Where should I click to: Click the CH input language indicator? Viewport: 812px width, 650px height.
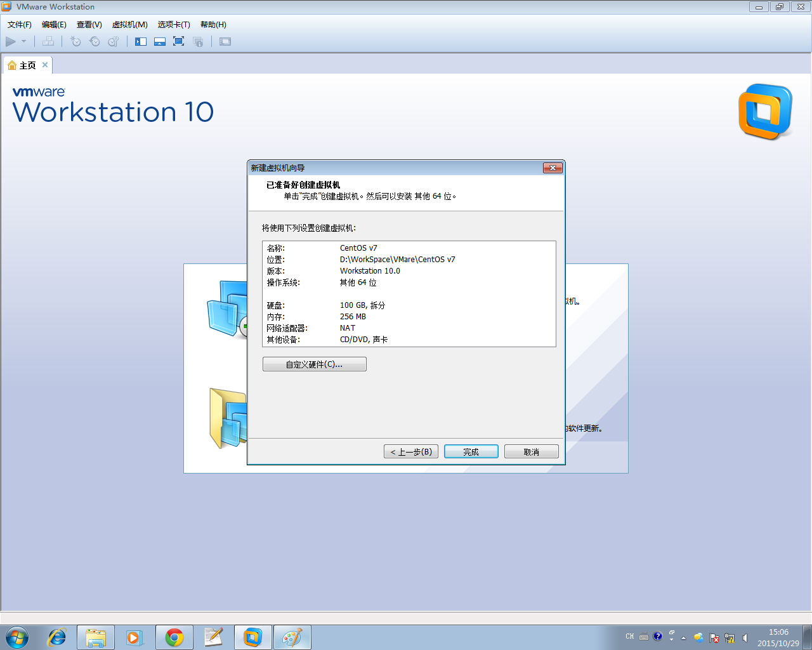click(629, 636)
